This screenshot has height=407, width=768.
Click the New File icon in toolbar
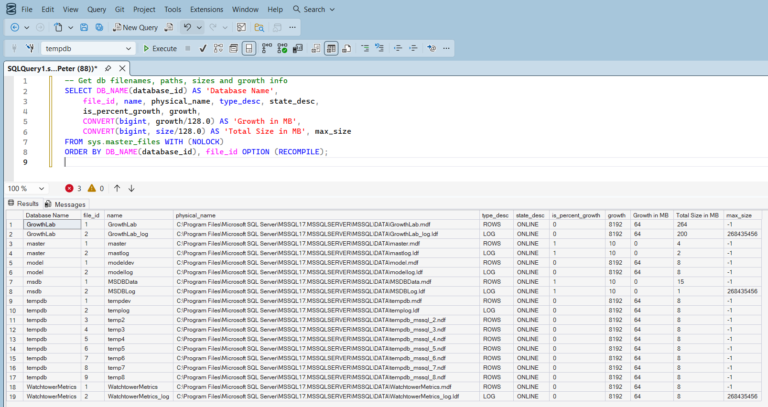point(58,27)
